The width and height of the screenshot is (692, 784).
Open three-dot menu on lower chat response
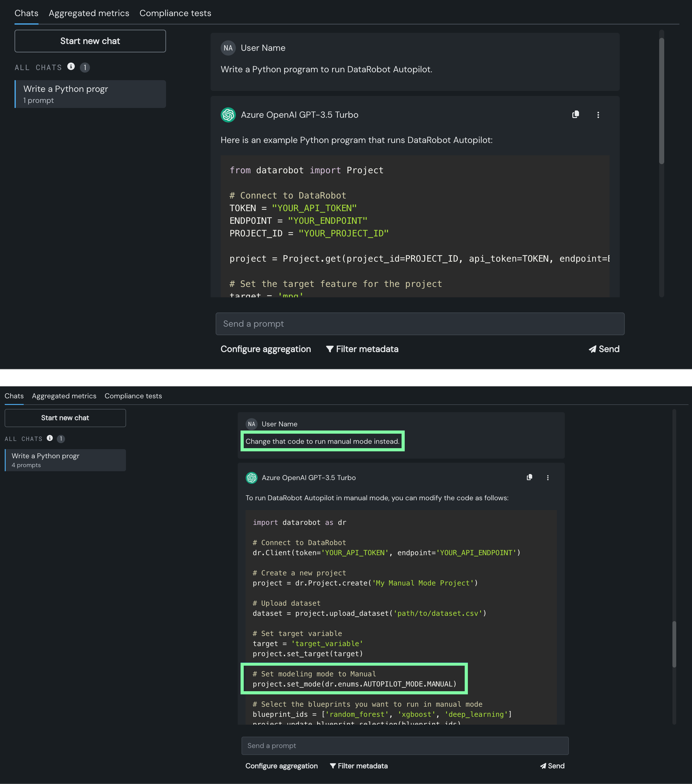(548, 478)
